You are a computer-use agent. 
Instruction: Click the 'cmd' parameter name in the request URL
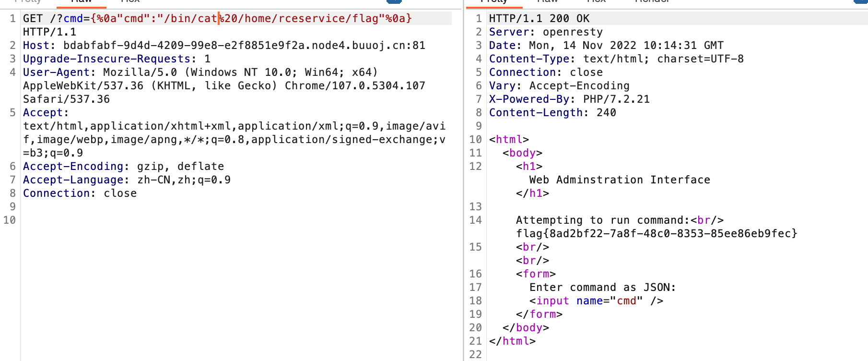73,18
